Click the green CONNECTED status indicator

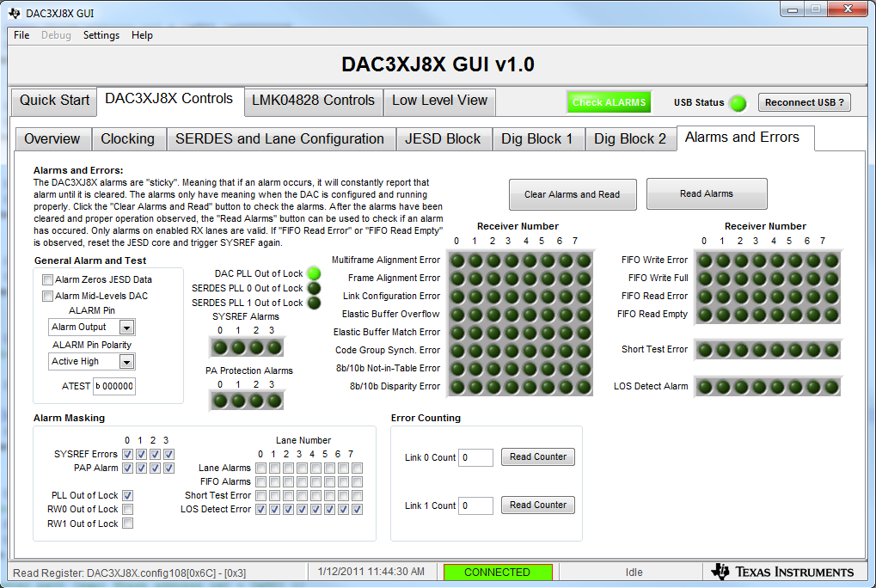click(498, 573)
